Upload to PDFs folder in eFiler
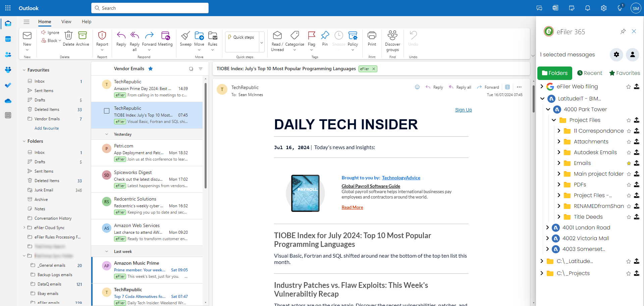The width and height of the screenshot is (644, 306). (637, 185)
